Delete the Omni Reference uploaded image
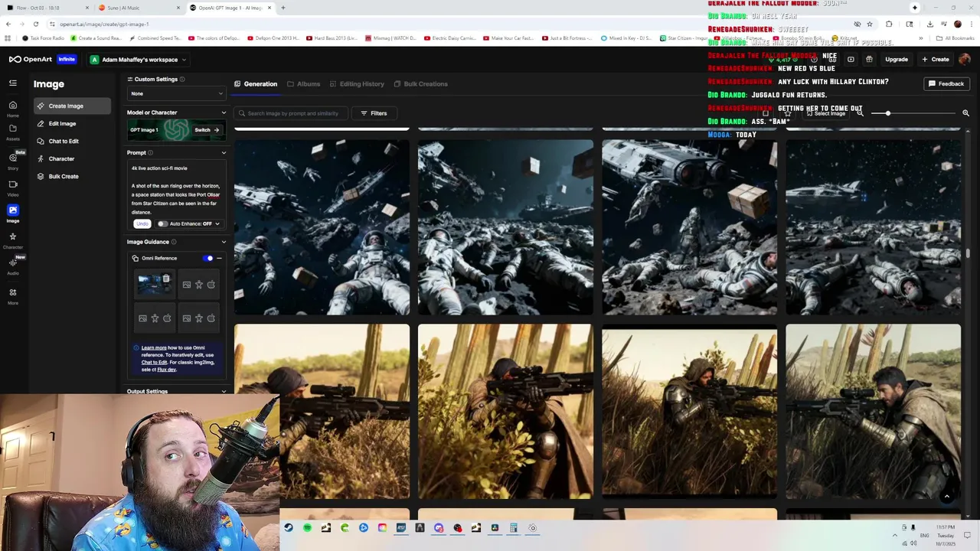Image resolution: width=980 pixels, height=551 pixels. click(x=166, y=279)
